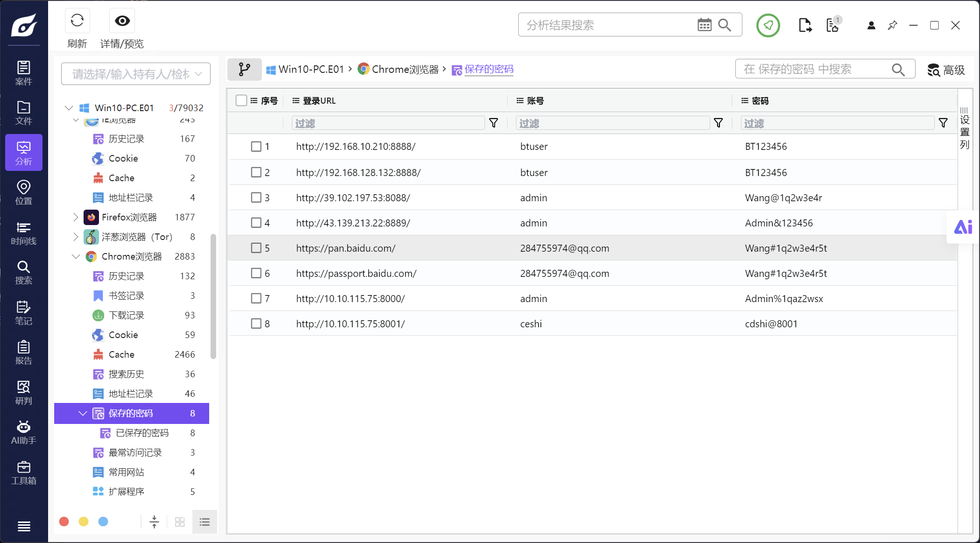The image size is (980, 543).
Task: Click the Refresh (刷新) icon
Action: [x=77, y=21]
